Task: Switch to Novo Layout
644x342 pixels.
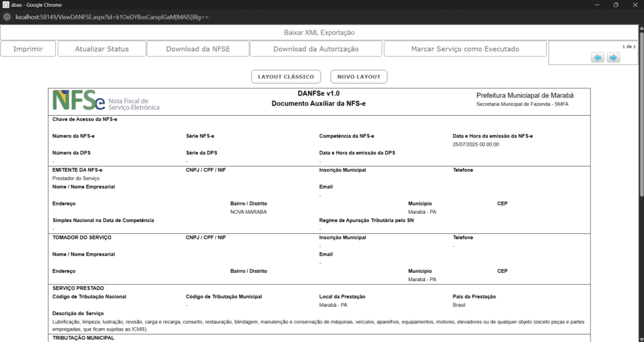Action: 358,77
